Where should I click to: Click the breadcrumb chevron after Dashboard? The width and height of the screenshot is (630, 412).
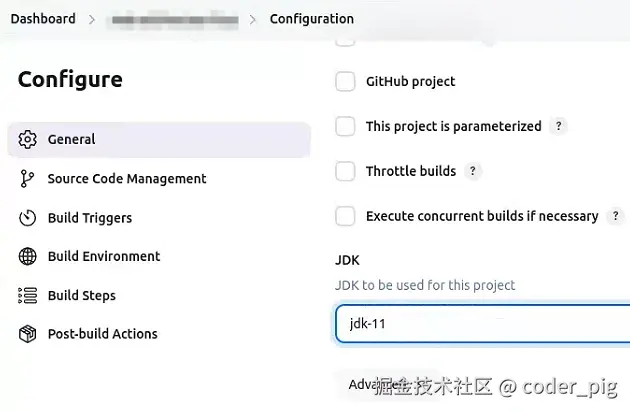tap(93, 19)
